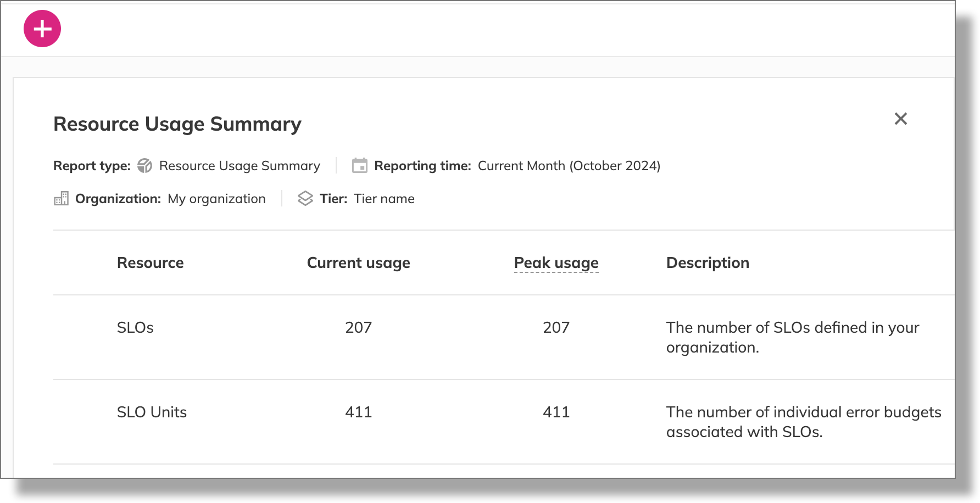Click the SLO Units description text
The image size is (980, 503).
[804, 422]
